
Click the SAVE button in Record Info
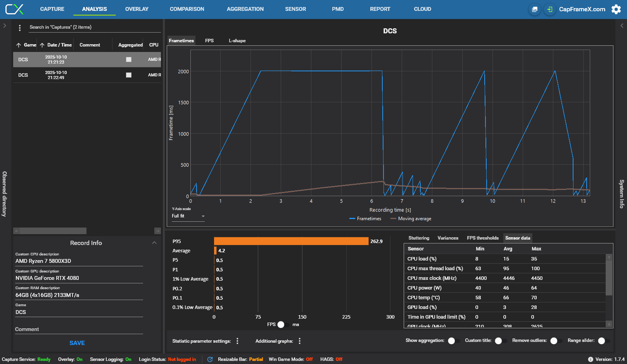pyautogui.click(x=77, y=343)
